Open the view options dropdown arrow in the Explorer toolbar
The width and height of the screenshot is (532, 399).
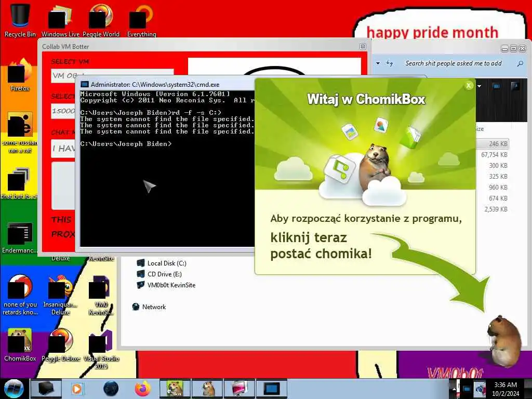479,86
